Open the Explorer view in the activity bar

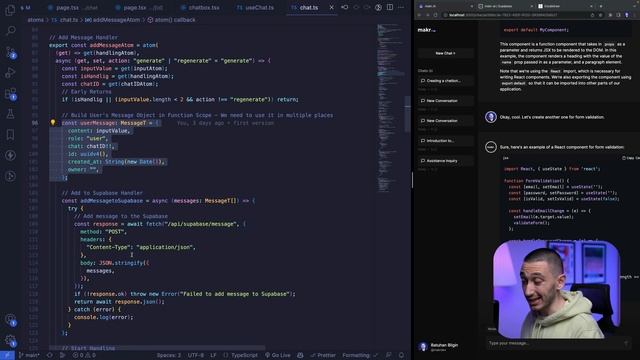click(x=10, y=10)
